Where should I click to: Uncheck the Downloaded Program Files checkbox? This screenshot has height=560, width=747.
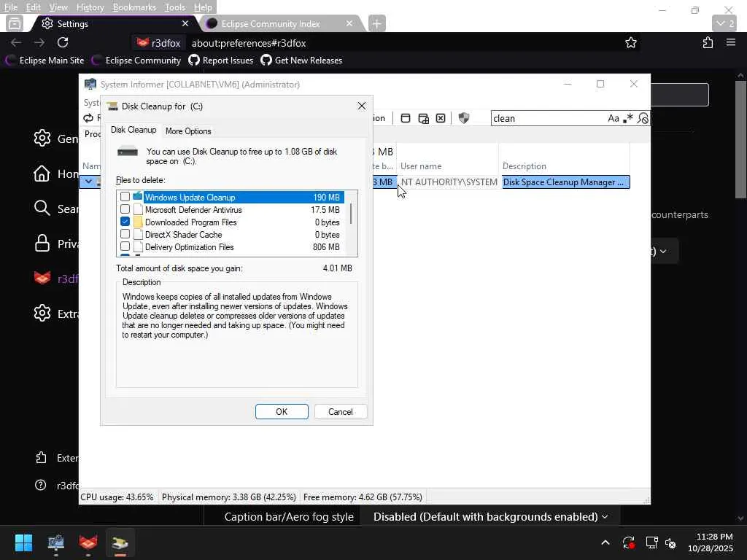[x=125, y=222]
